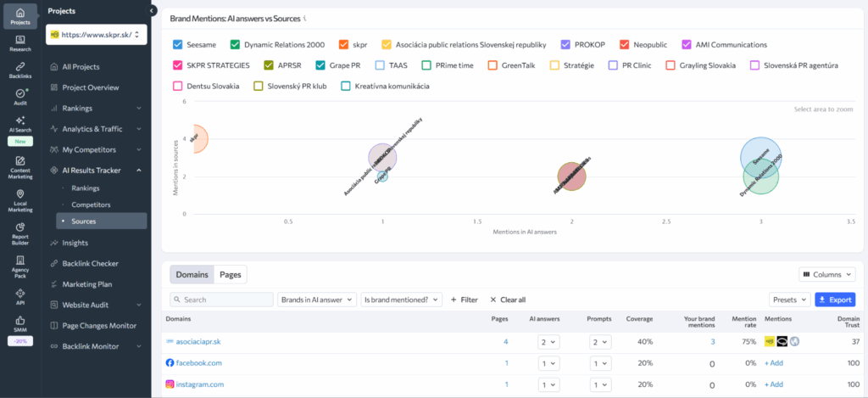
Task: Click the Backlink Monitor icon
Action: (53, 346)
